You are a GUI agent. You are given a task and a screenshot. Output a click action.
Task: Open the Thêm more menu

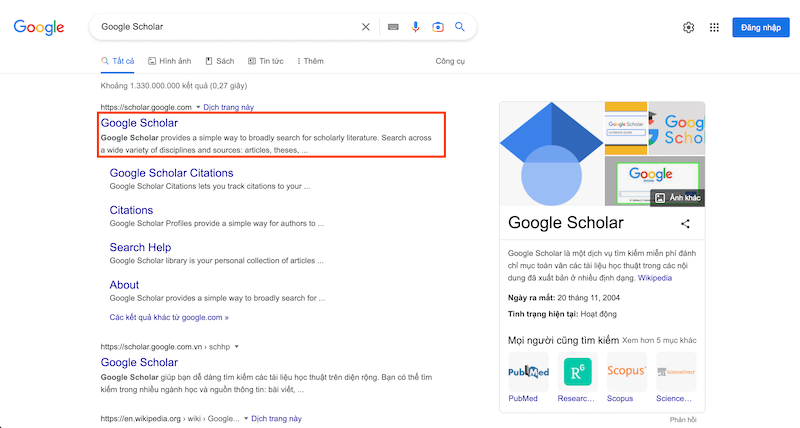(310, 61)
